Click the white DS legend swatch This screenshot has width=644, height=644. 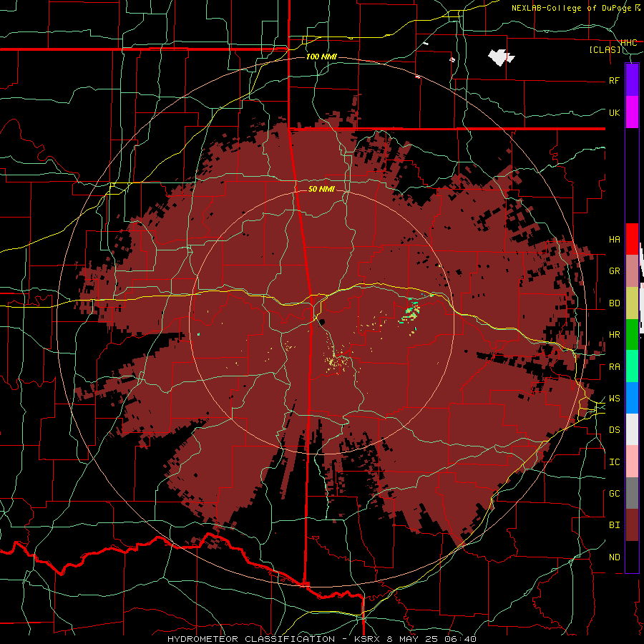point(632,429)
